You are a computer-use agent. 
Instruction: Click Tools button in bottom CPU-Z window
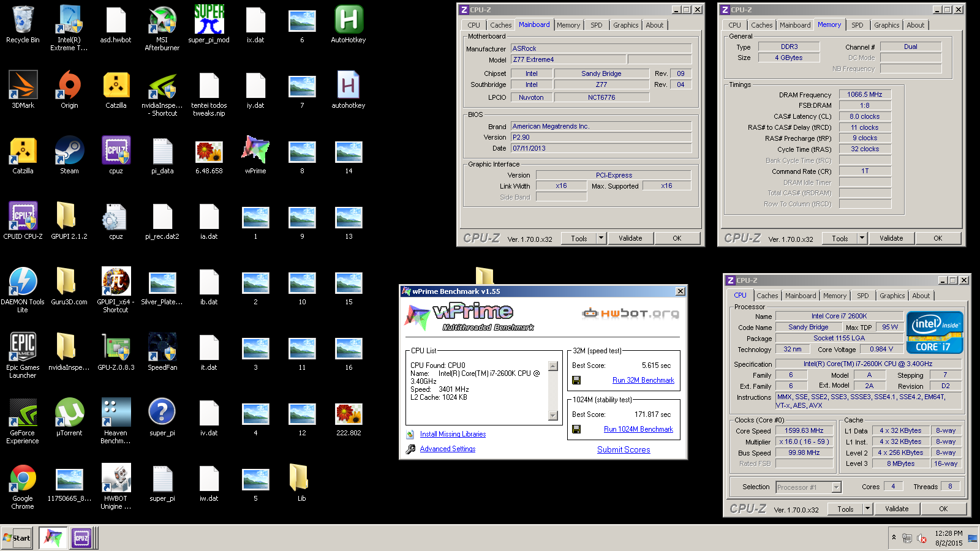click(845, 509)
